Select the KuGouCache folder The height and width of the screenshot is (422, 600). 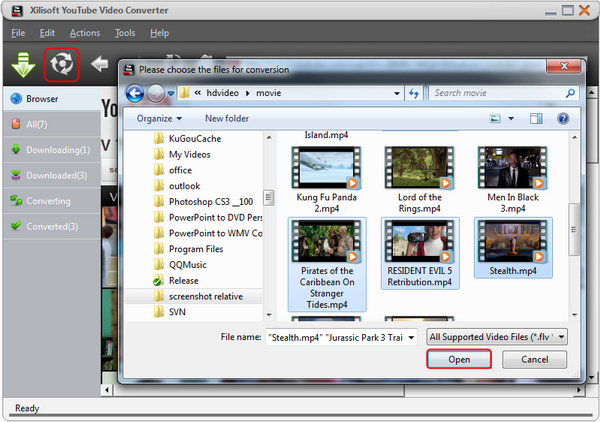(194, 138)
